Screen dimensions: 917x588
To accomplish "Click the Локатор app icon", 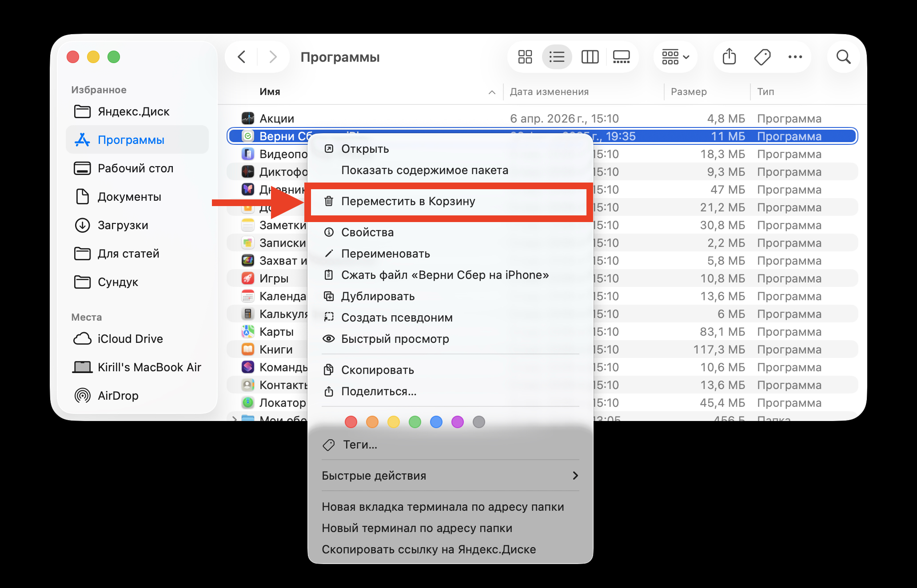I will 248,402.
